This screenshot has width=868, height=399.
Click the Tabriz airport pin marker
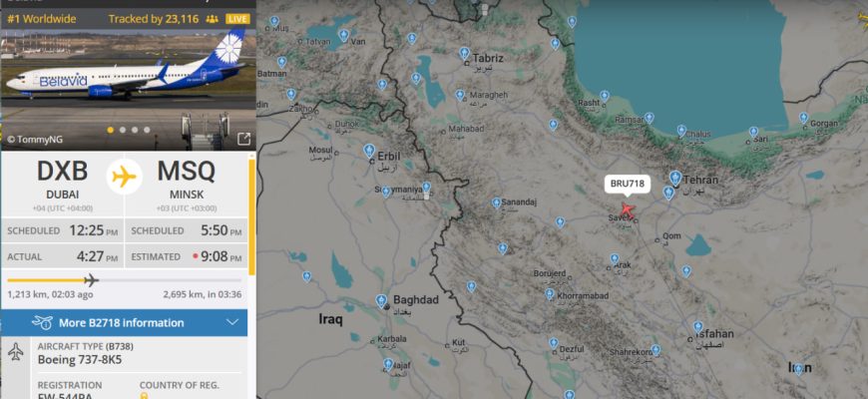[x=464, y=53]
